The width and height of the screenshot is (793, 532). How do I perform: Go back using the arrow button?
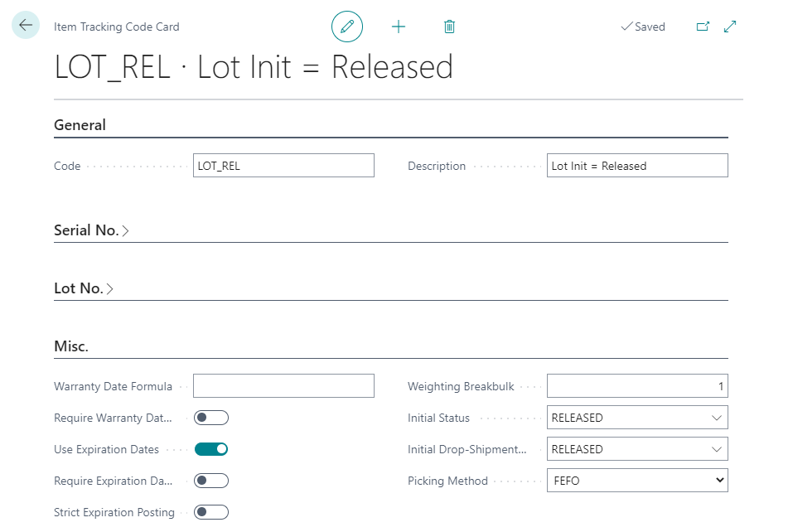point(26,25)
